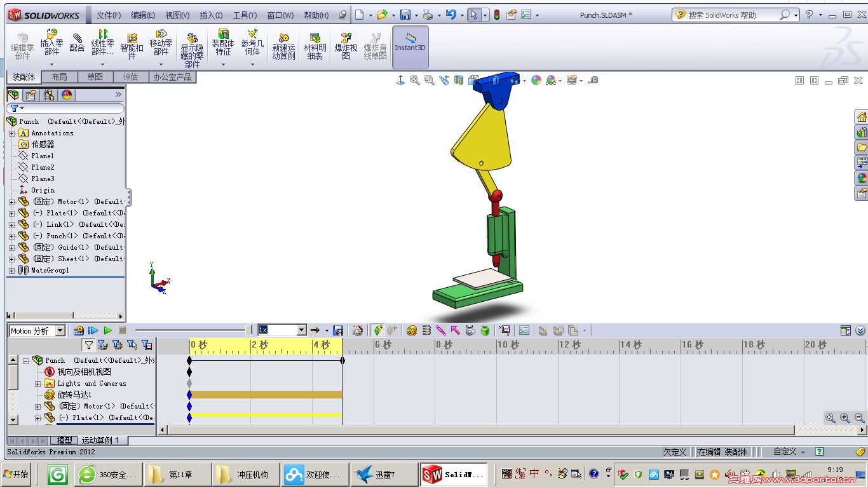Expand the Motor<1> component node
The height and width of the screenshot is (488, 868).
pyautogui.click(x=11, y=202)
